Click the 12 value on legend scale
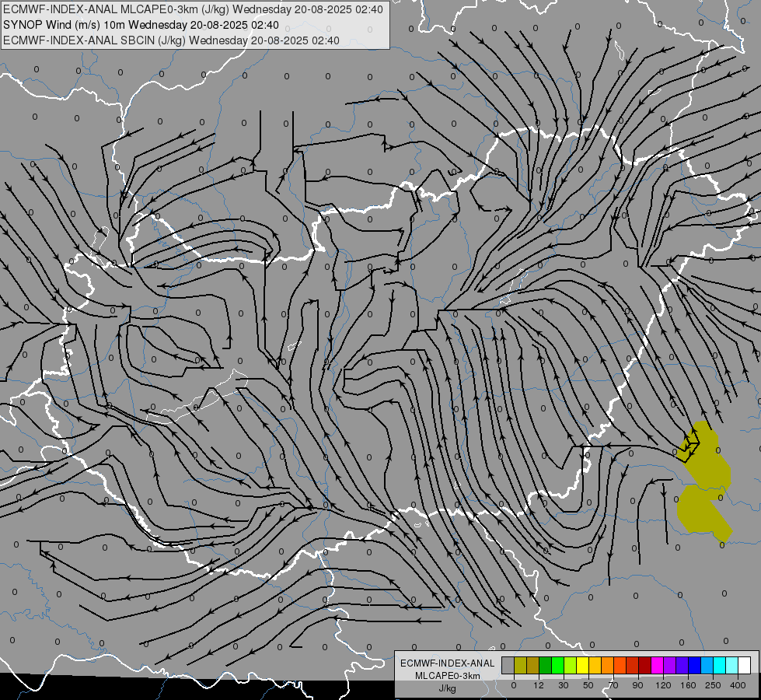This screenshot has height=700, width=761. click(x=539, y=685)
